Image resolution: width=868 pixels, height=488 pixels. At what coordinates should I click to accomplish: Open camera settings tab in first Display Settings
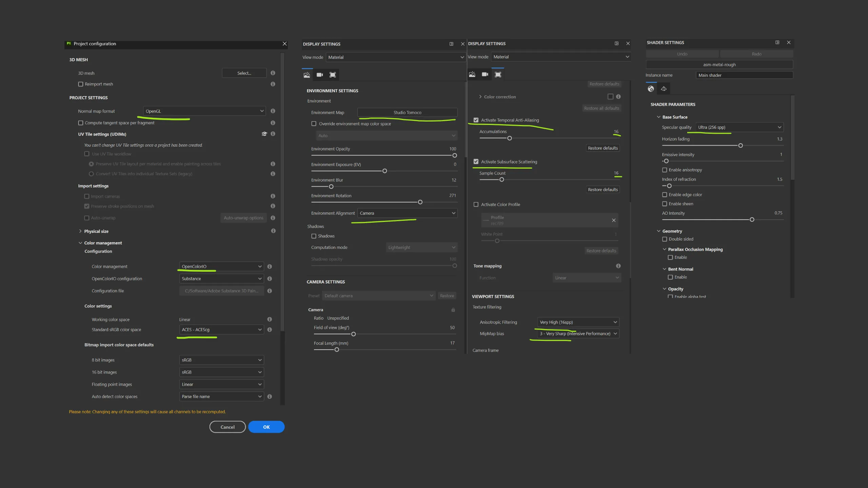[x=320, y=75]
